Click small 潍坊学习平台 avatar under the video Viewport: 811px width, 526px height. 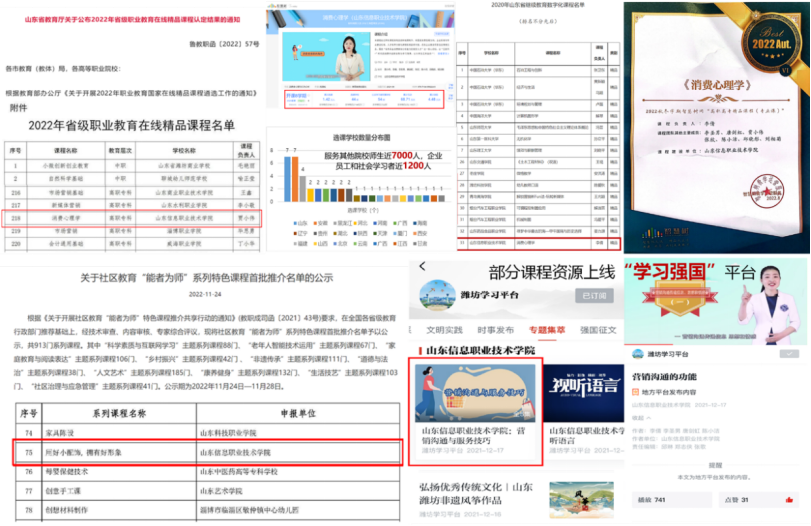point(637,353)
